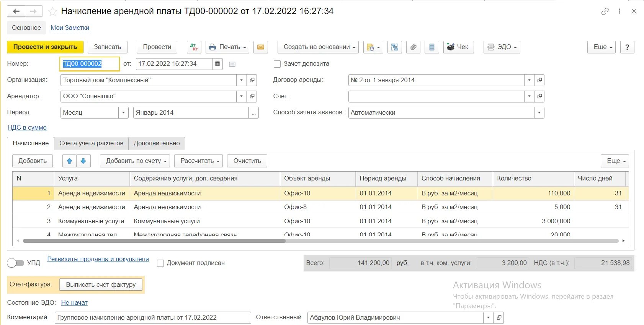Open top toolbar Еще menu
644x325 pixels.
[602, 47]
